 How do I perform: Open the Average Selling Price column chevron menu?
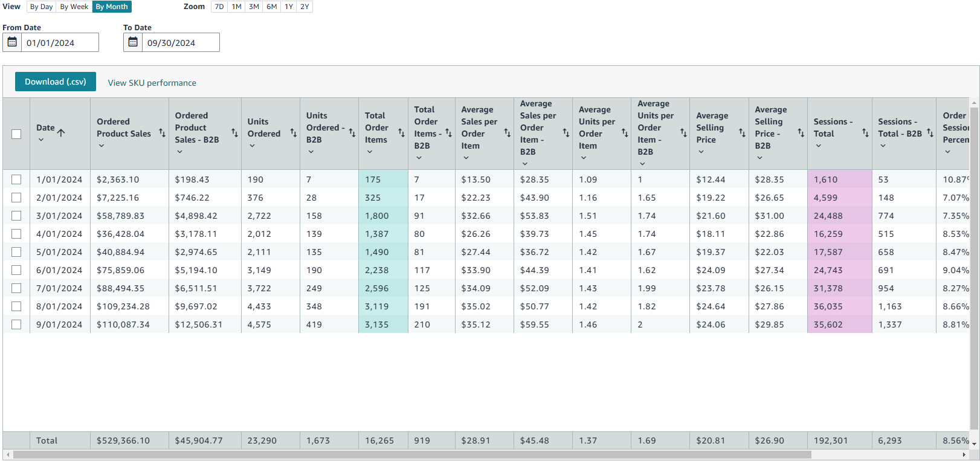click(x=701, y=152)
